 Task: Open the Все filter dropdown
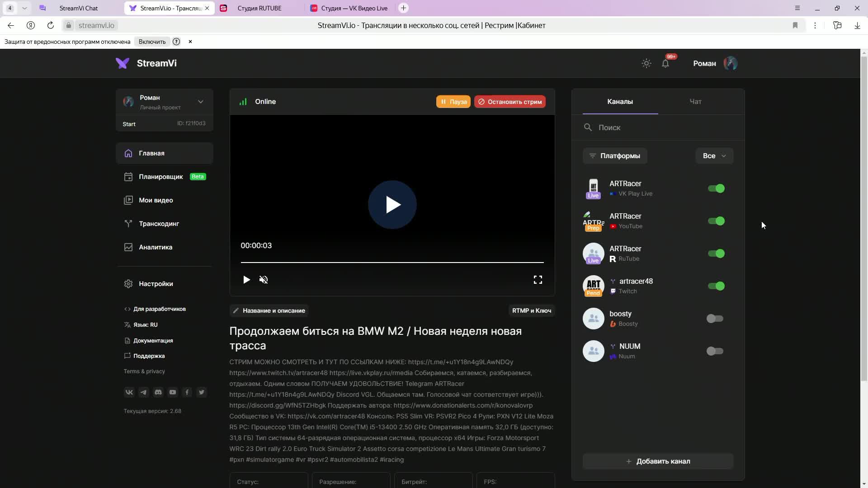714,156
